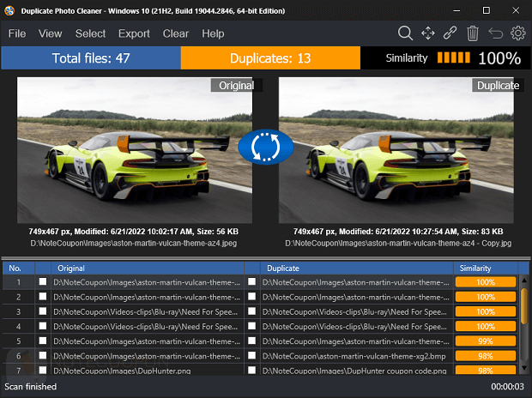Open the Help menu
532x398 pixels.
coord(213,33)
